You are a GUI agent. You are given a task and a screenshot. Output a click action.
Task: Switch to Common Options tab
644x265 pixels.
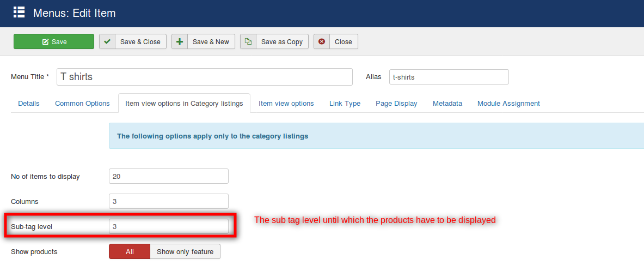point(82,103)
